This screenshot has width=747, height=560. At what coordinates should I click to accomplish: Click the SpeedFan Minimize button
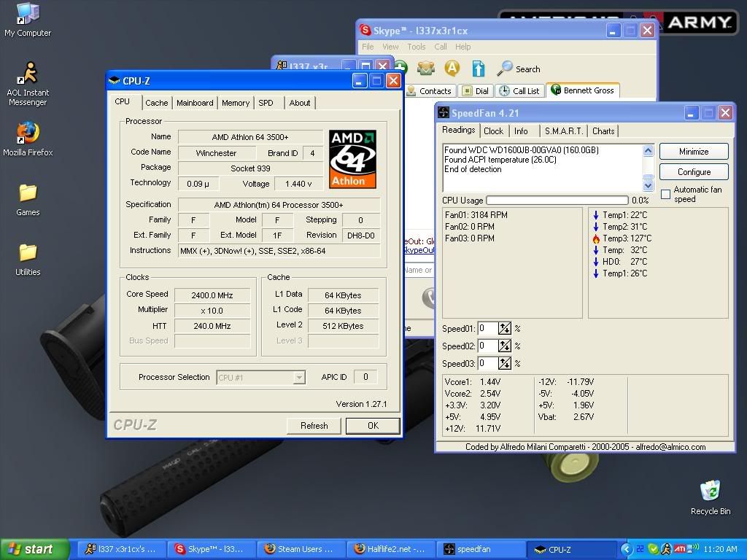(694, 152)
